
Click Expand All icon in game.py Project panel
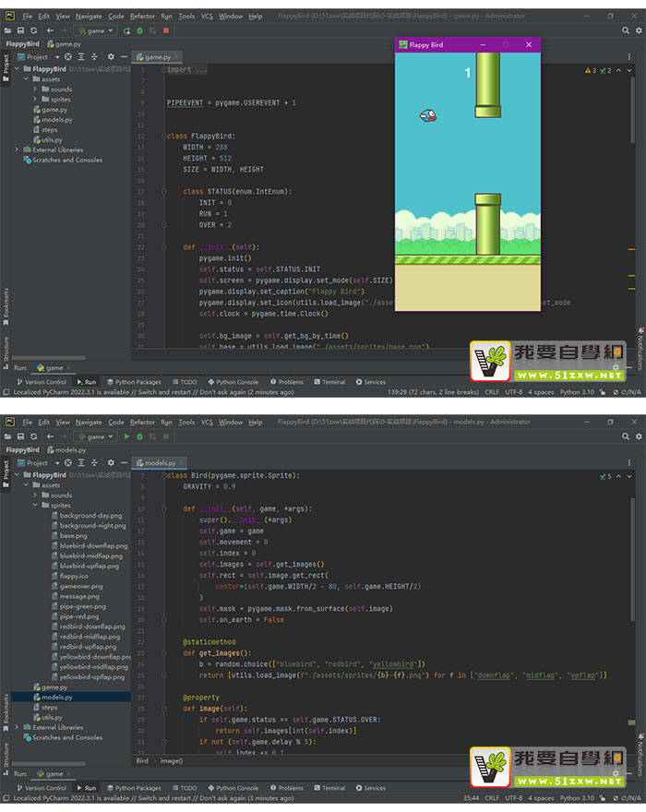tap(81, 57)
